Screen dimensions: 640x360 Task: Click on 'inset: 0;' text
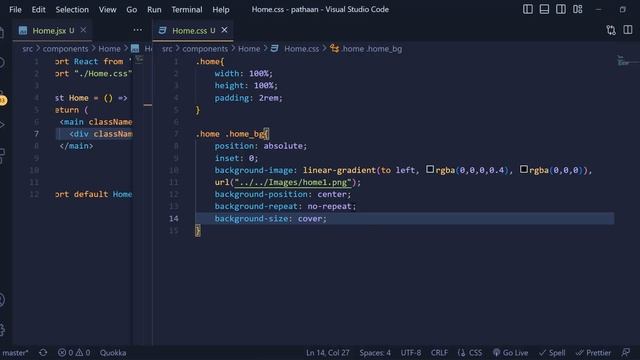(236, 158)
